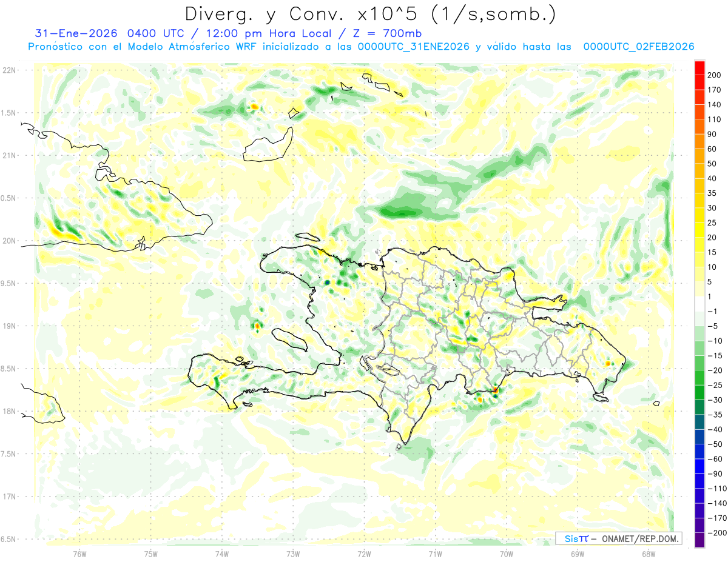Click the '0.5N' latitude label
The width and height of the screenshot is (728, 562).
pos(8,198)
